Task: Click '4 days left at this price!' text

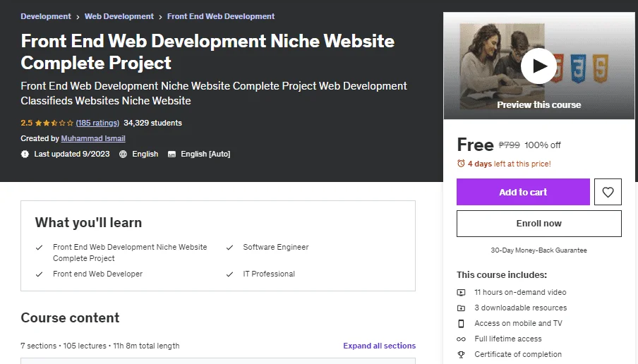Action: coord(509,164)
